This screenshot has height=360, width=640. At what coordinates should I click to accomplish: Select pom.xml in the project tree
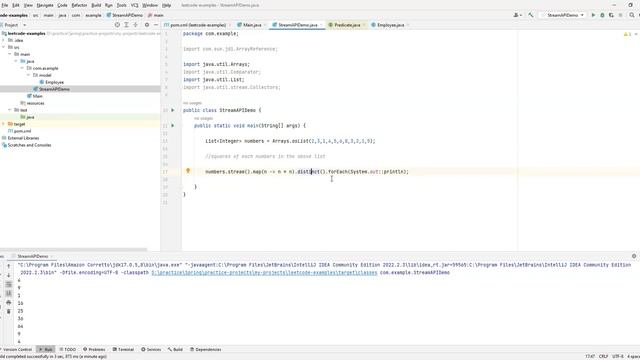pos(19,131)
